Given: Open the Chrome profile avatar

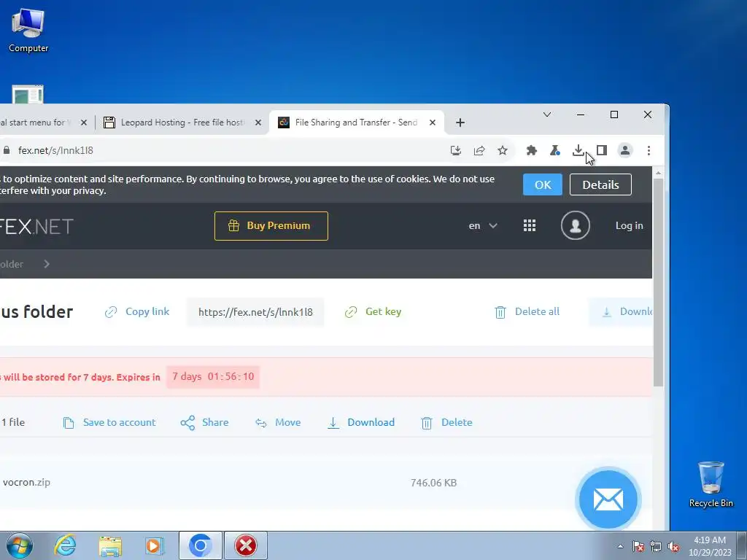Looking at the screenshot, I should coord(625,150).
